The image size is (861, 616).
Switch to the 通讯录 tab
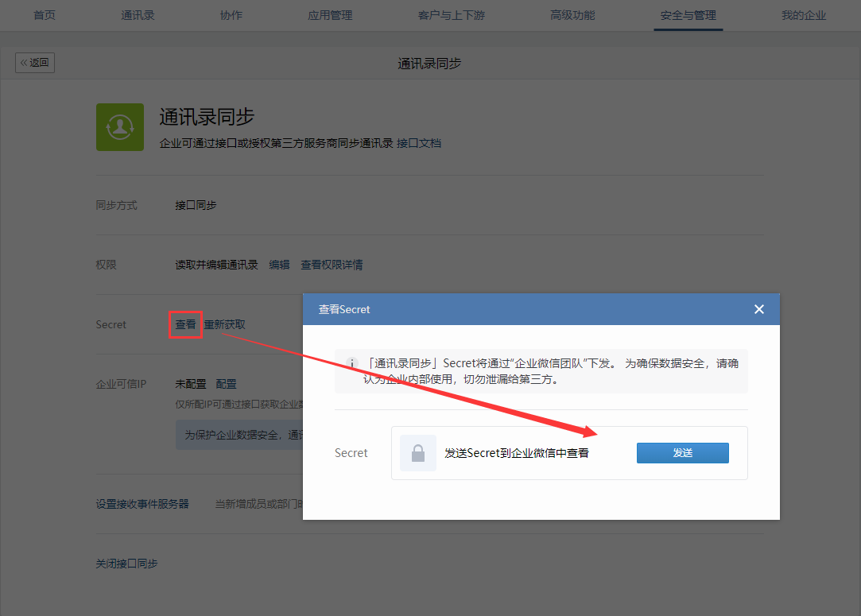coord(138,15)
